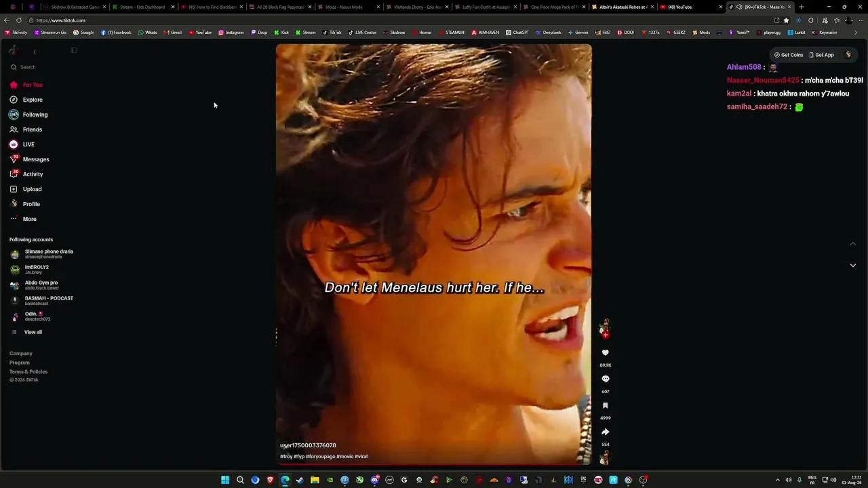This screenshot has width=868, height=488.
Task: Open Brave browser from the taskbar
Action: (270, 480)
